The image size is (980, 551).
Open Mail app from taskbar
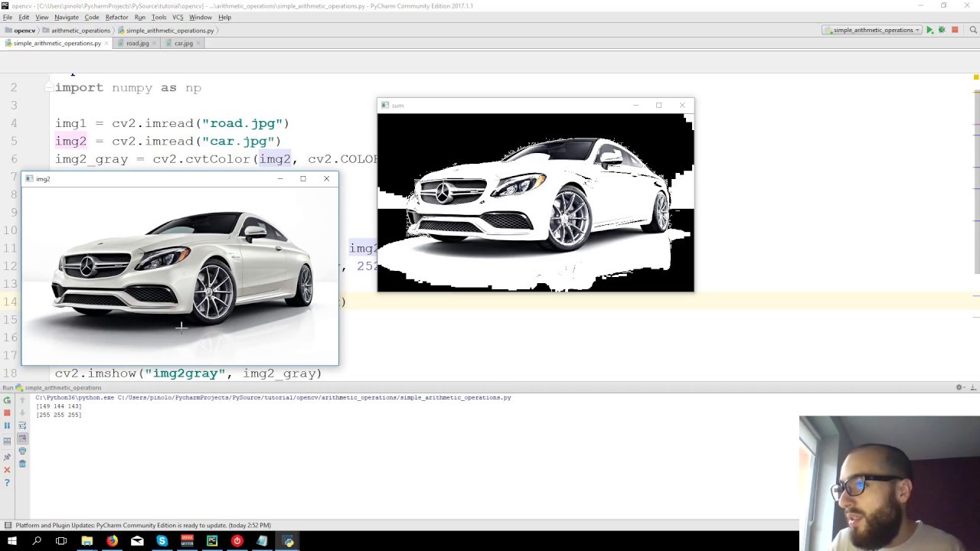click(x=137, y=541)
